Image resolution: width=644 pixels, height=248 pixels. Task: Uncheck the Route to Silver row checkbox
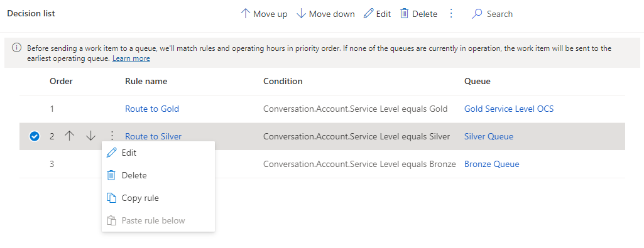click(35, 136)
